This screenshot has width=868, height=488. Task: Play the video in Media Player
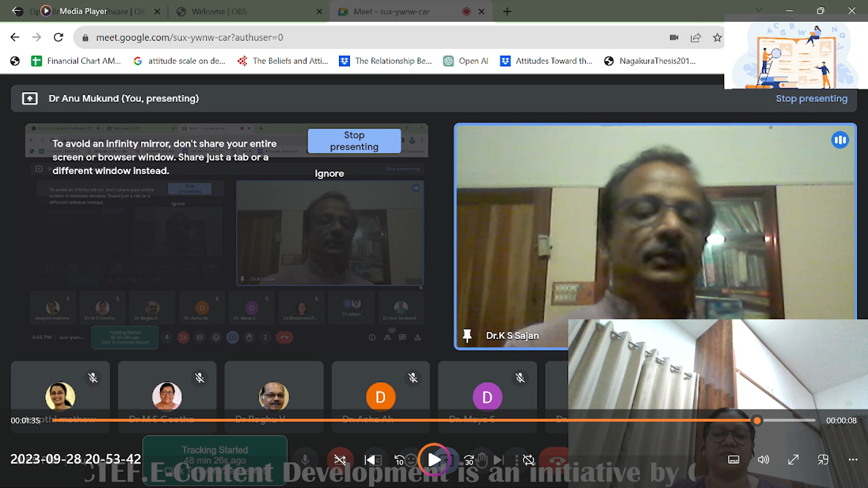(435, 460)
